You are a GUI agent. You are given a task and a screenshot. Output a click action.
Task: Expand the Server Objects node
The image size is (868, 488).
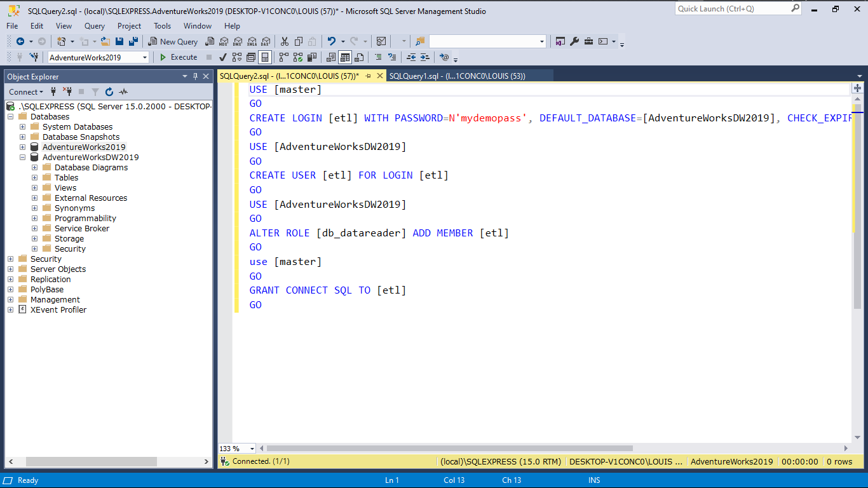tap(10, 269)
